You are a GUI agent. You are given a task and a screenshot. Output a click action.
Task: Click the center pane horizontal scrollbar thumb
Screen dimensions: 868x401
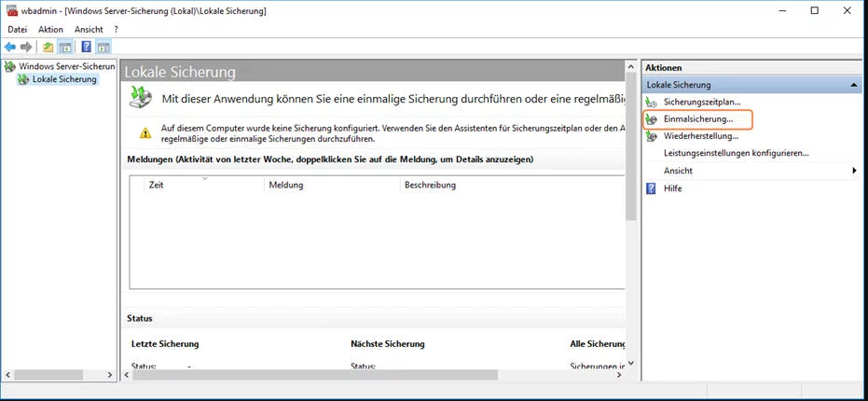click(x=315, y=375)
